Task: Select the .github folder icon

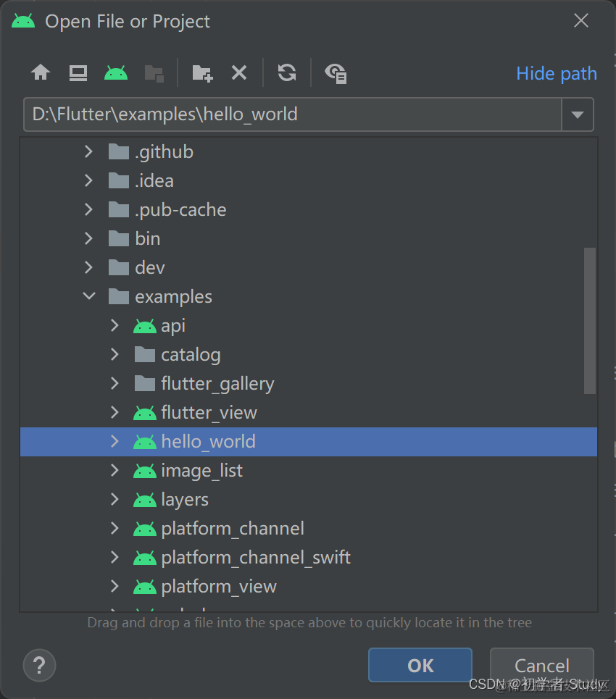Action: [x=119, y=152]
